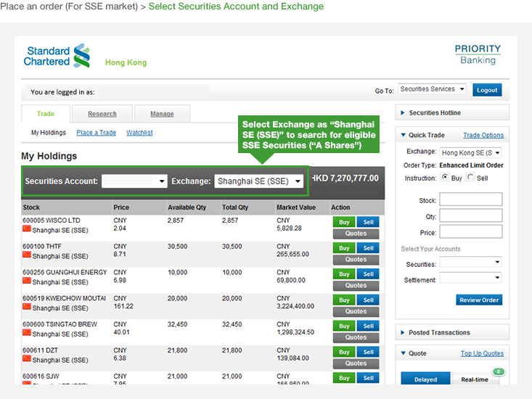532x399 pixels.
Task: Switch to the Manage tab
Action: tap(162, 114)
